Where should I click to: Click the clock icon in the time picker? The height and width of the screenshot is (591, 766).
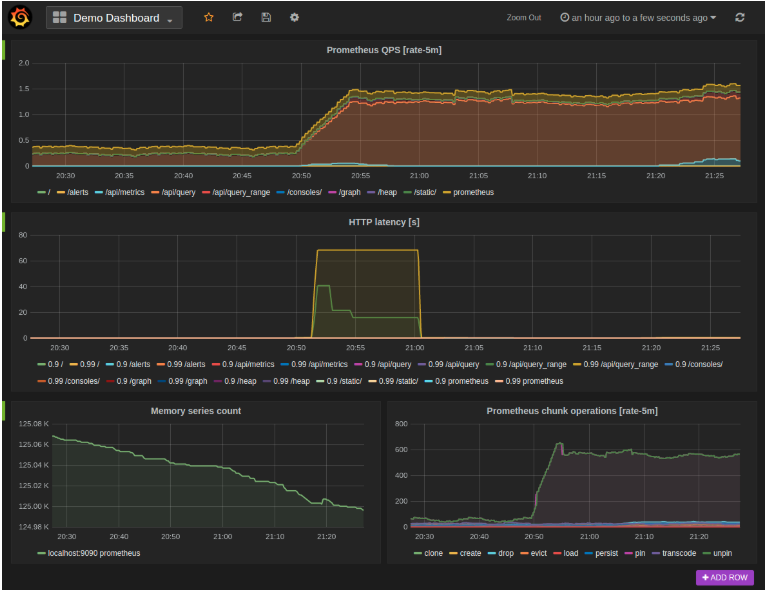[564, 18]
